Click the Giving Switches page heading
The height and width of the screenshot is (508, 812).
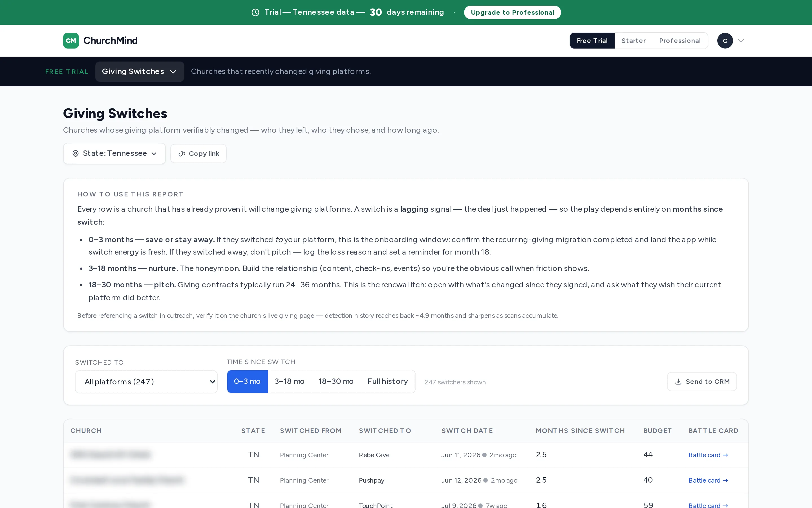[x=115, y=113]
